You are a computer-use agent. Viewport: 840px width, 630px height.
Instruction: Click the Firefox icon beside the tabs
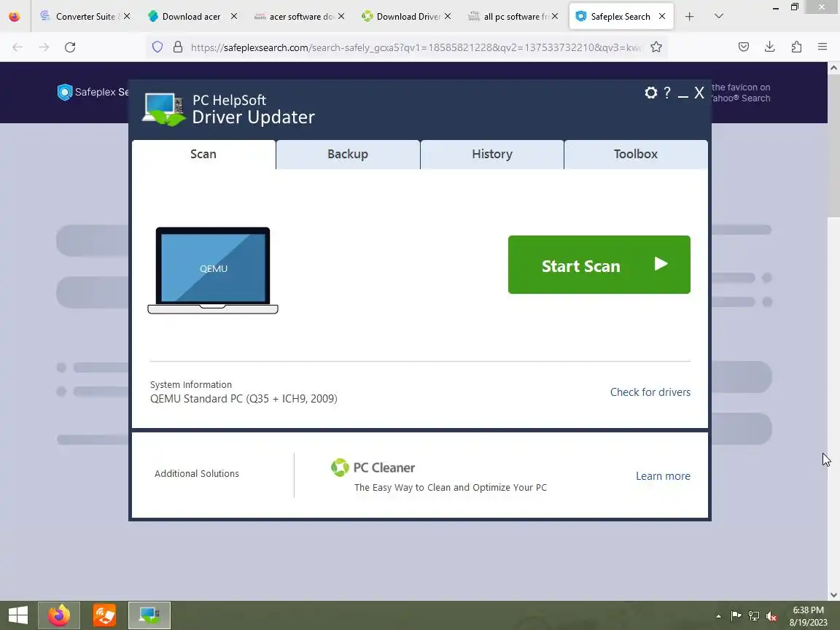(x=15, y=17)
